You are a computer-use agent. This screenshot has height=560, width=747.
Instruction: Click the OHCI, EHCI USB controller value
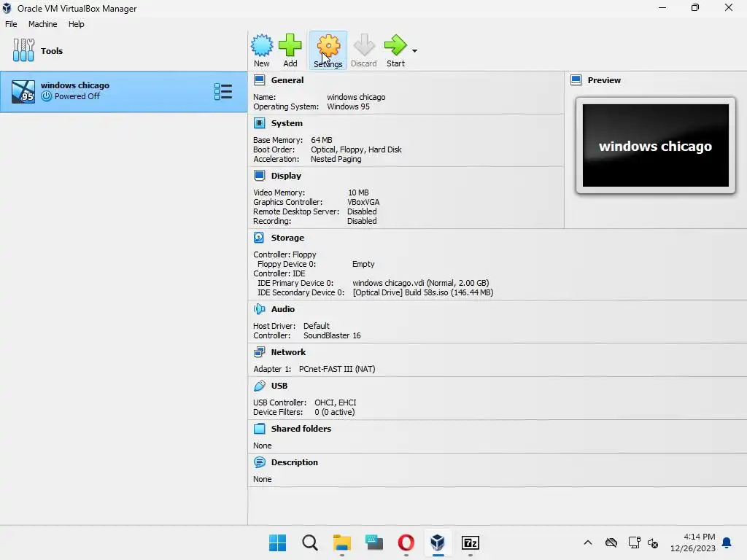(336, 402)
